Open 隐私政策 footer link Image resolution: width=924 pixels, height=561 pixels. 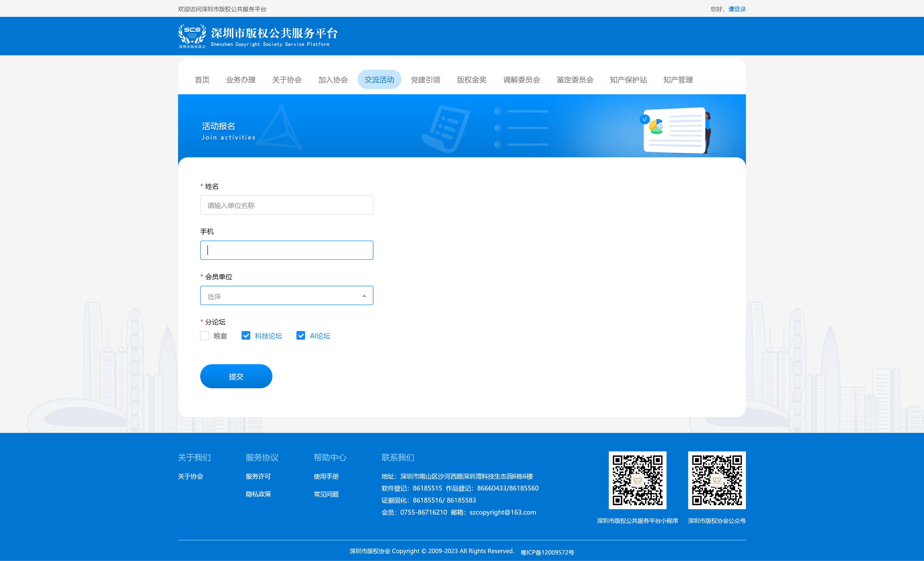pyautogui.click(x=258, y=494)
